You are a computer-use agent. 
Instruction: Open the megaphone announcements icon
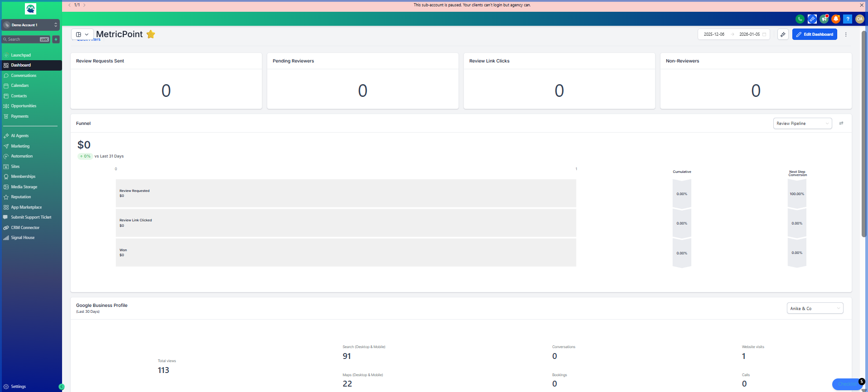click(x=824, y=19)
